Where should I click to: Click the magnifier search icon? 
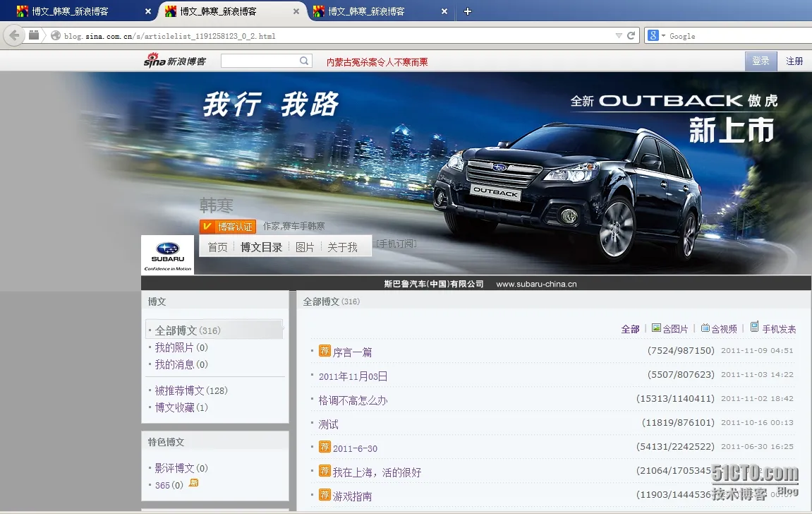pyautogui.click(x=305, y=61)
